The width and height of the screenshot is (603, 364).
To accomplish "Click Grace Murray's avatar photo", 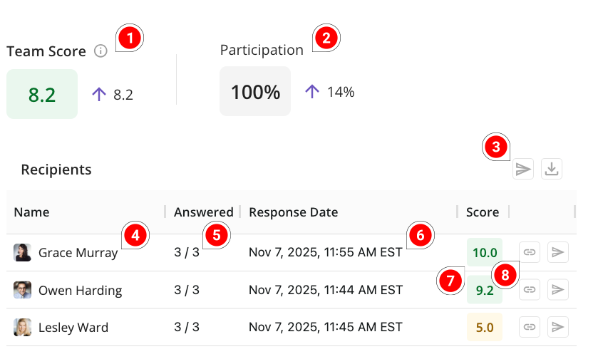I will coord(23,252).
